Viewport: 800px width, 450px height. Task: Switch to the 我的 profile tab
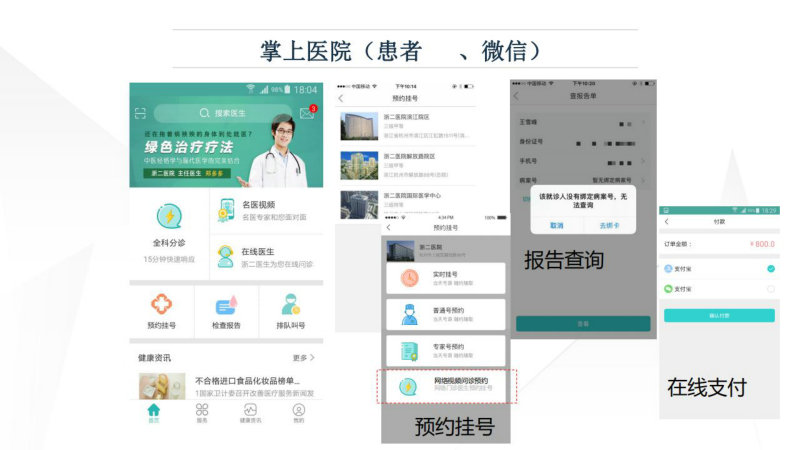(x=298, y=413)
